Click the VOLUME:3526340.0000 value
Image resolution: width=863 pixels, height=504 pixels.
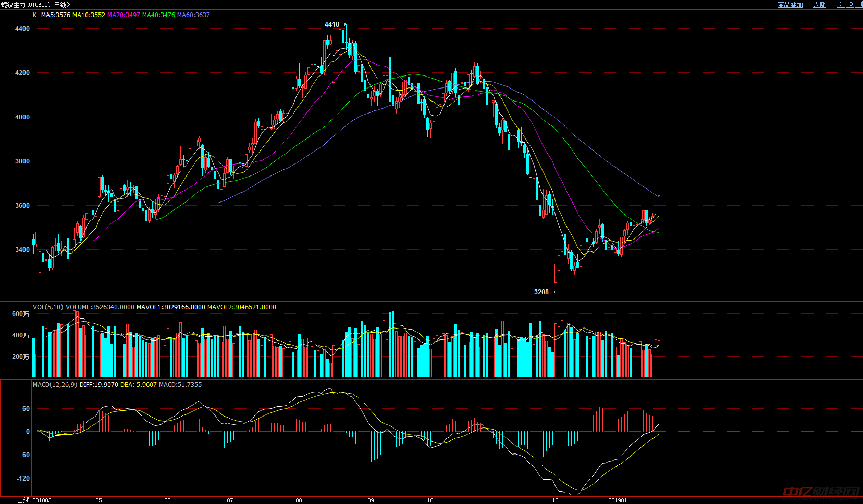click(100, 307)
